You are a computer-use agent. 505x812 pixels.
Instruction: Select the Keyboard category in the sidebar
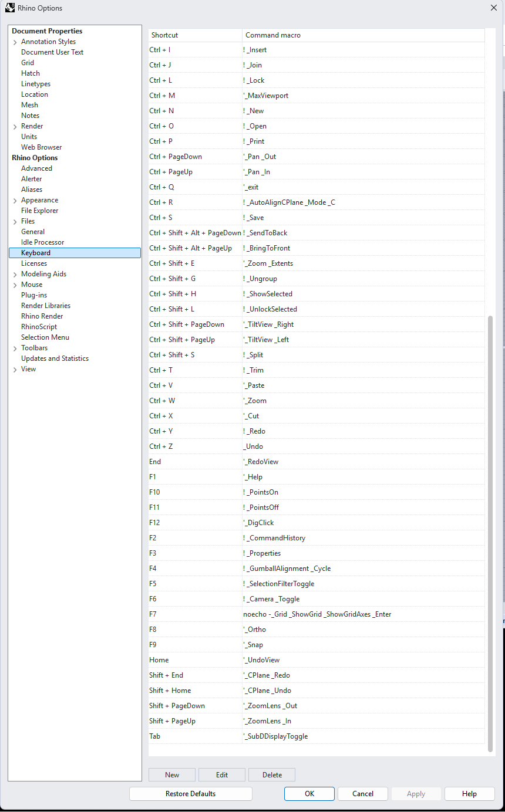pyautogui.click(x=35, y=252)
